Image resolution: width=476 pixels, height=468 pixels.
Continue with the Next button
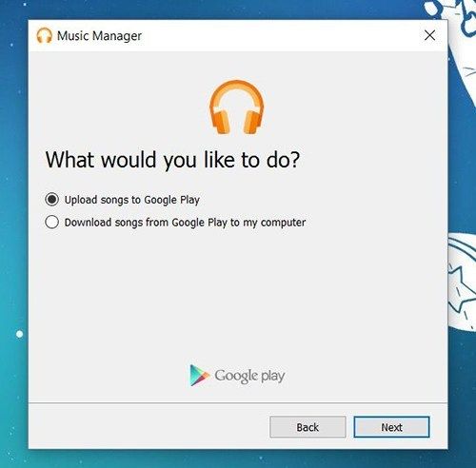(391, 427)
